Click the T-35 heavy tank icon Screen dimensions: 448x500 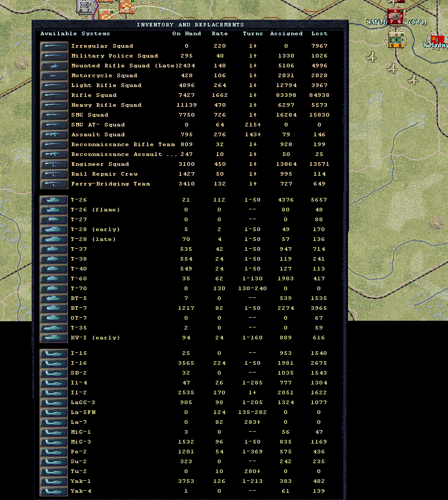point(54,328)
